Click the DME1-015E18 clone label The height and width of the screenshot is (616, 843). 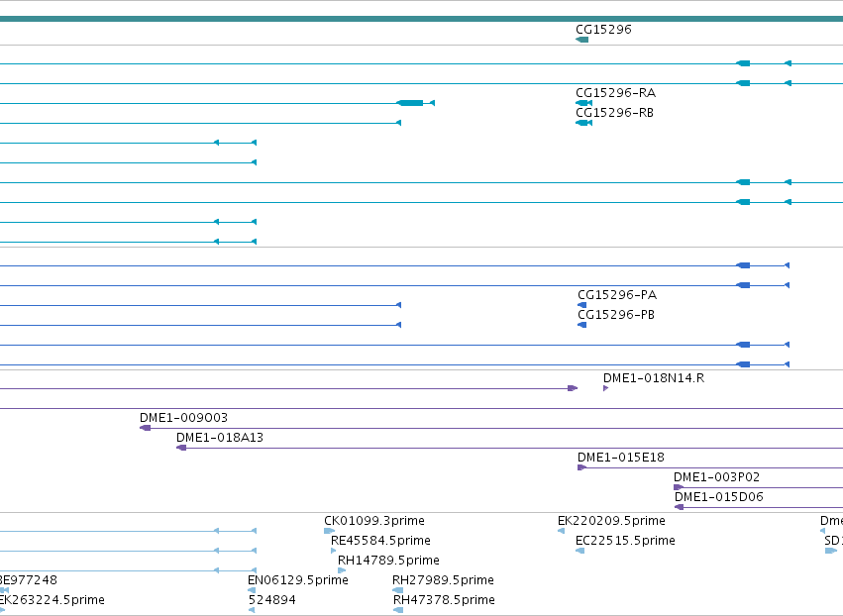pyautogui.click(x=621, y=458)
